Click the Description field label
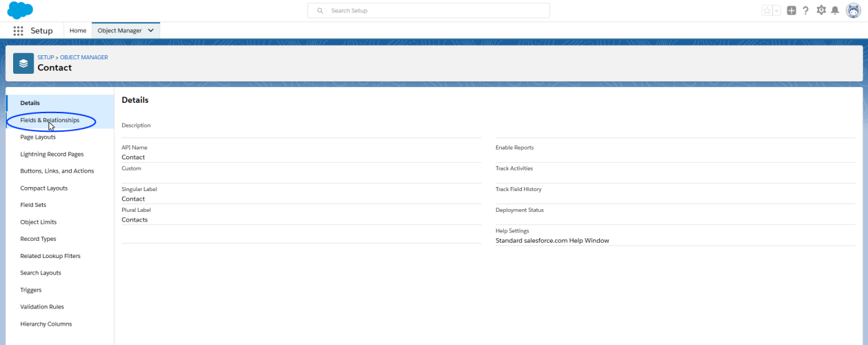 point(136,126)
